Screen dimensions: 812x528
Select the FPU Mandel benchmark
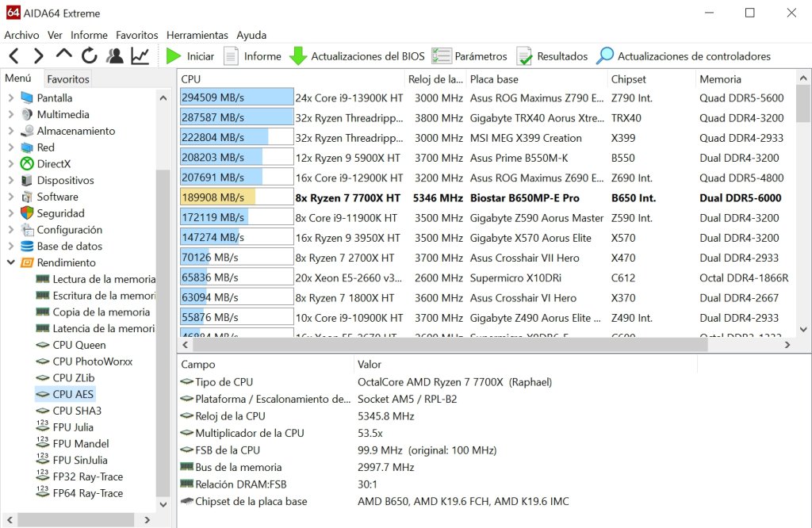(x=80, y=444)
